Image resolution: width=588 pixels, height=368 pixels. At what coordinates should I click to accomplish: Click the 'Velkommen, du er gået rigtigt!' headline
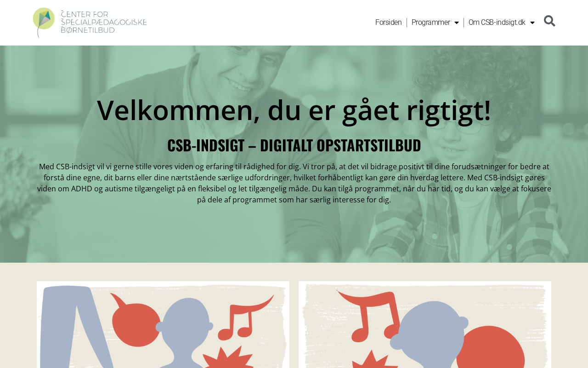[294, 110]
